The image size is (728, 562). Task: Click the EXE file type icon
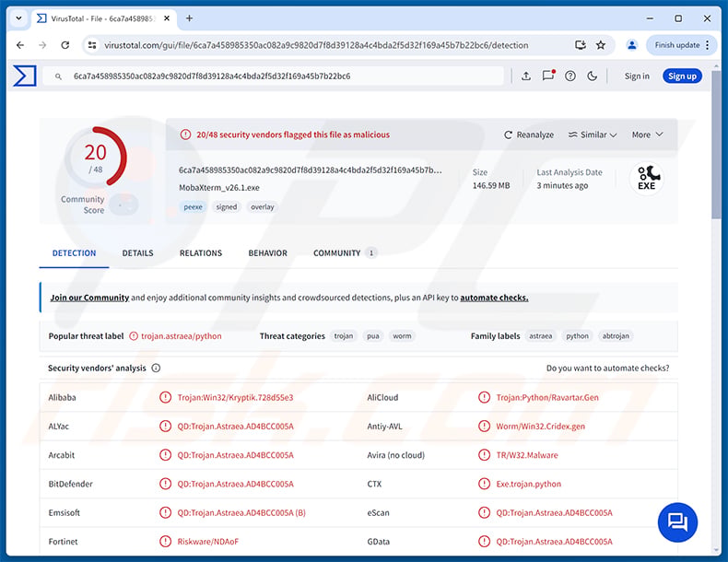647,178
